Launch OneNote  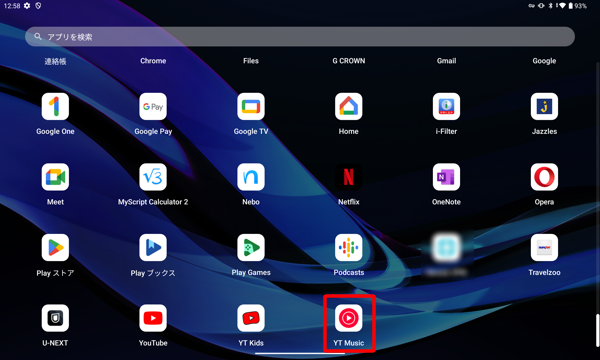click(447, 177)
